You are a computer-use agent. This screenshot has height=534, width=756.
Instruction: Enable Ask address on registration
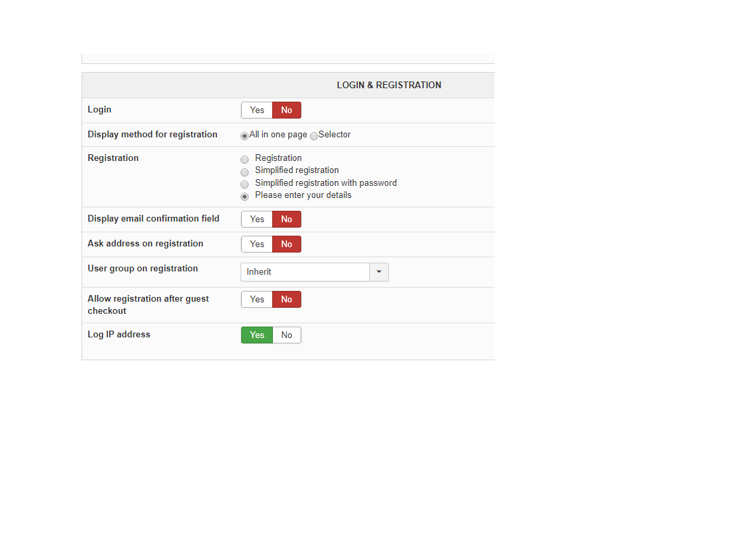click(257, 244)
